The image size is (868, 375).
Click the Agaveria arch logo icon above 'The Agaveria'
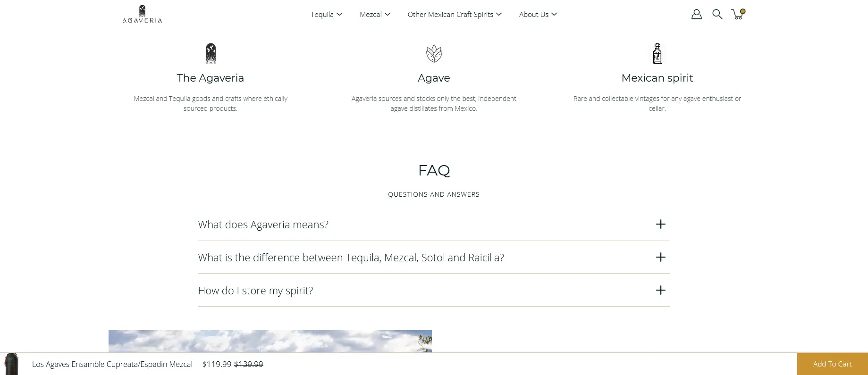211,53
